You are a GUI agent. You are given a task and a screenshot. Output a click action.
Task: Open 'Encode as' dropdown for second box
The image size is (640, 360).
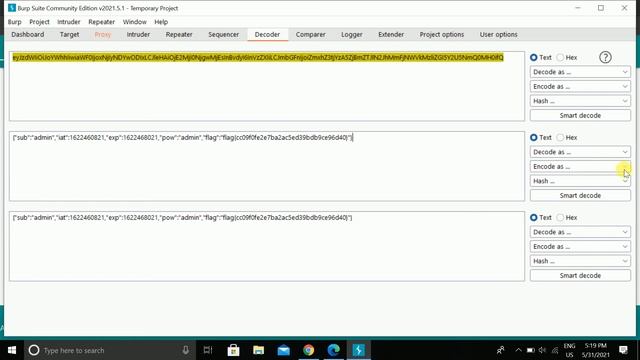(580, 167)
